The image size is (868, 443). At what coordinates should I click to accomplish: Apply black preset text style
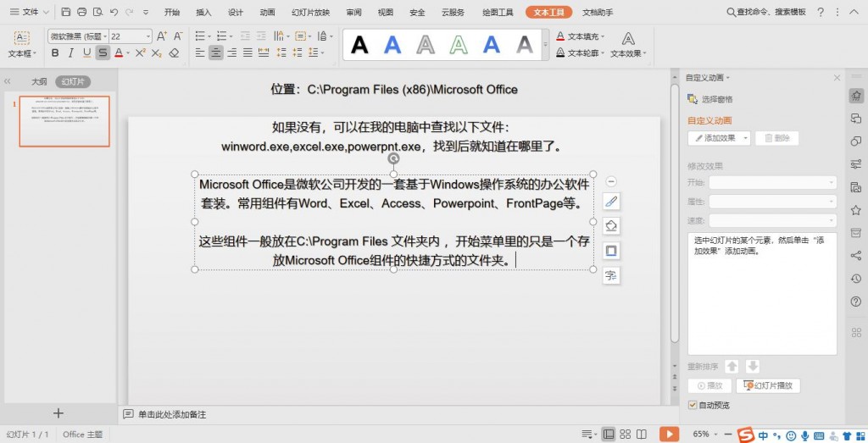pyautogui.click(x=359, y=44)
